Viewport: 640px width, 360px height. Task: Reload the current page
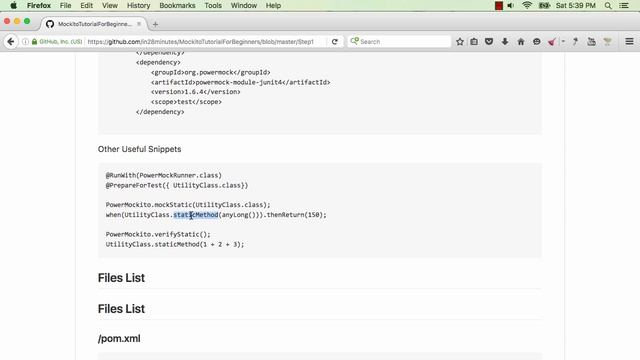point(335,42)
